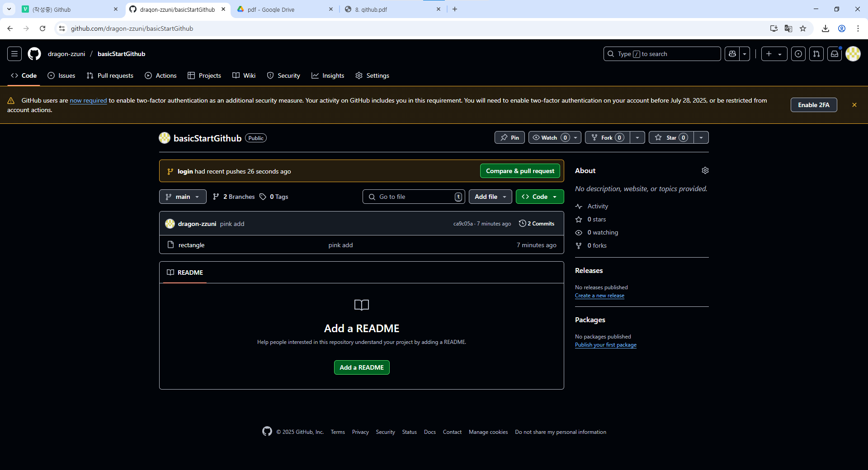
Task: Switch to the 8. github.pdf browser tab
Action: click(x=392, y=9)
